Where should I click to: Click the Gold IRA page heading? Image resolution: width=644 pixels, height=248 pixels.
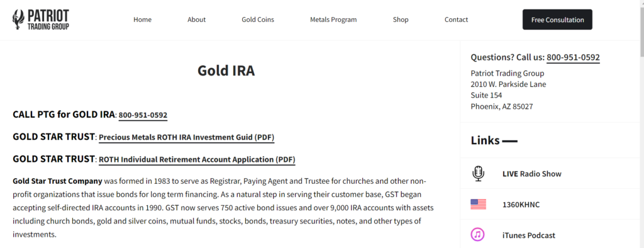click(226, 70)
